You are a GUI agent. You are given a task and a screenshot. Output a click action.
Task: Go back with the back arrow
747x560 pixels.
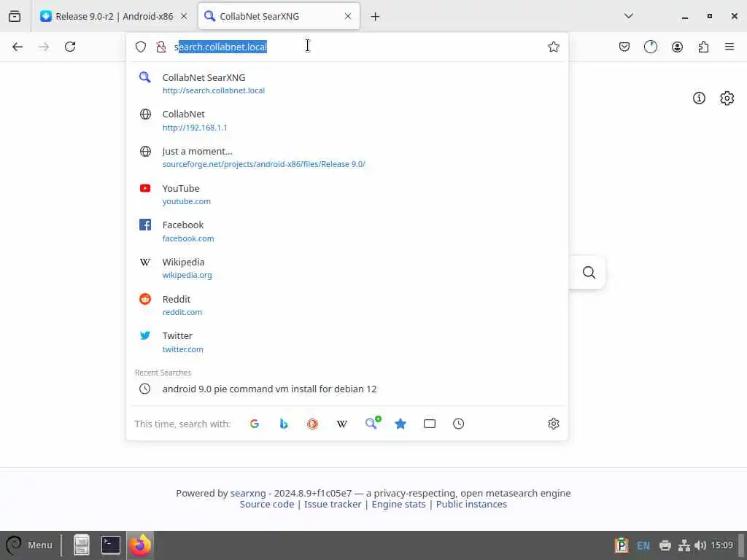click(x=18, y=47)
